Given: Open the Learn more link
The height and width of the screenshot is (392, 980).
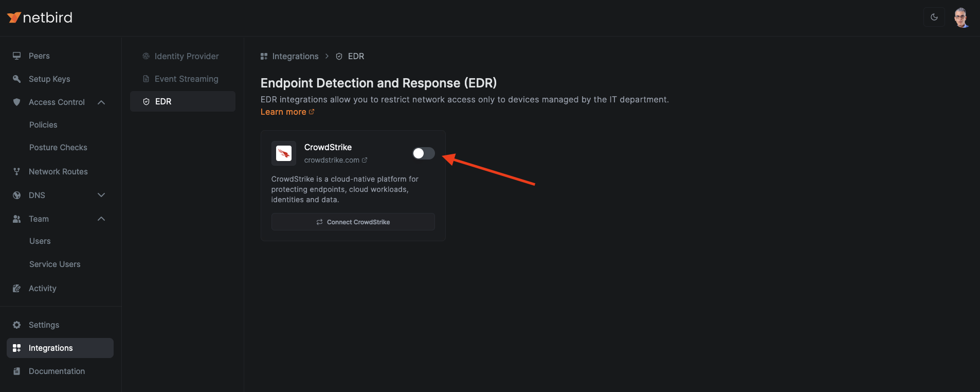Looking at the screenshot, I should pyautogui.click(x=283, y=112).
